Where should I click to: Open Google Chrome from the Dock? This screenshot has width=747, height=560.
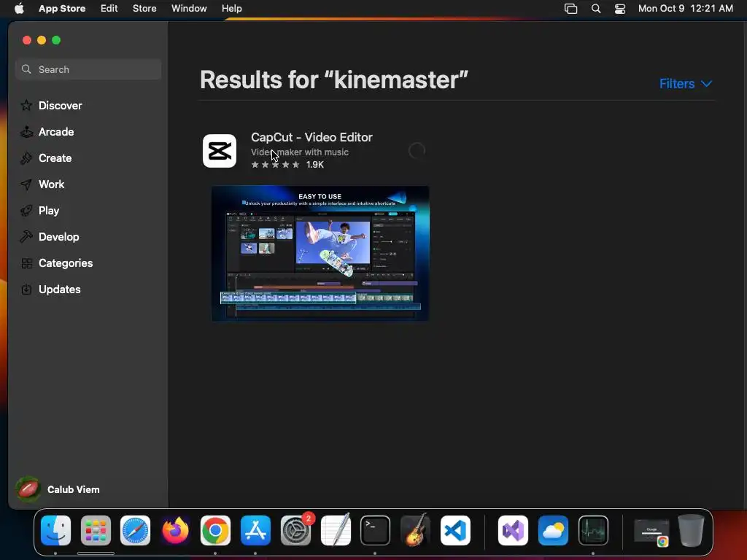click(x=215, y=530)
